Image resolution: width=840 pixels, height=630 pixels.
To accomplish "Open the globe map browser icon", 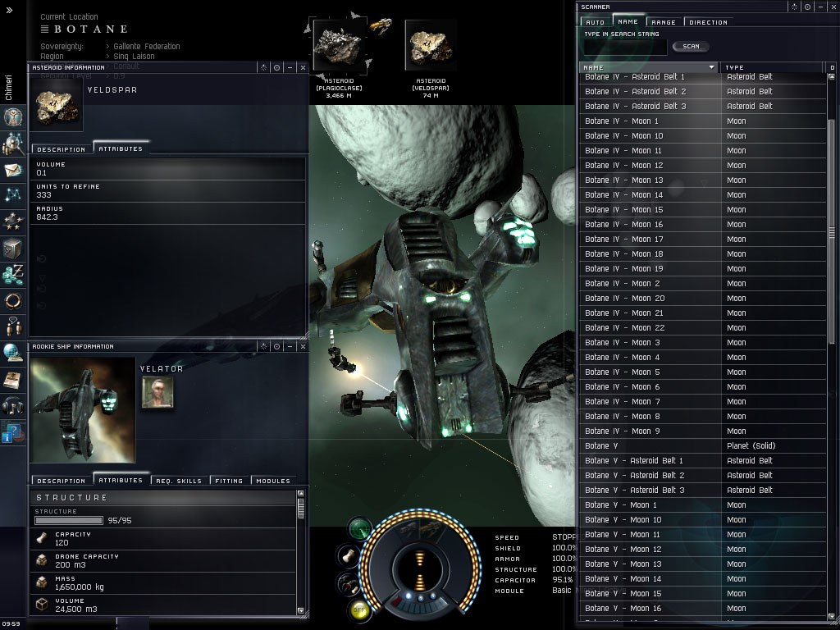I will click(x=13, y=353).
